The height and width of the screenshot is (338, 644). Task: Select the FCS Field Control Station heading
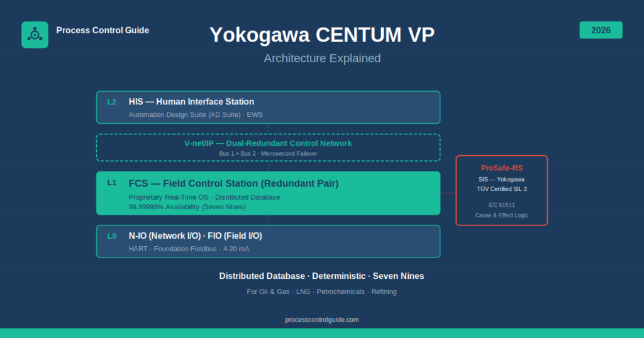tap(233, 183)
